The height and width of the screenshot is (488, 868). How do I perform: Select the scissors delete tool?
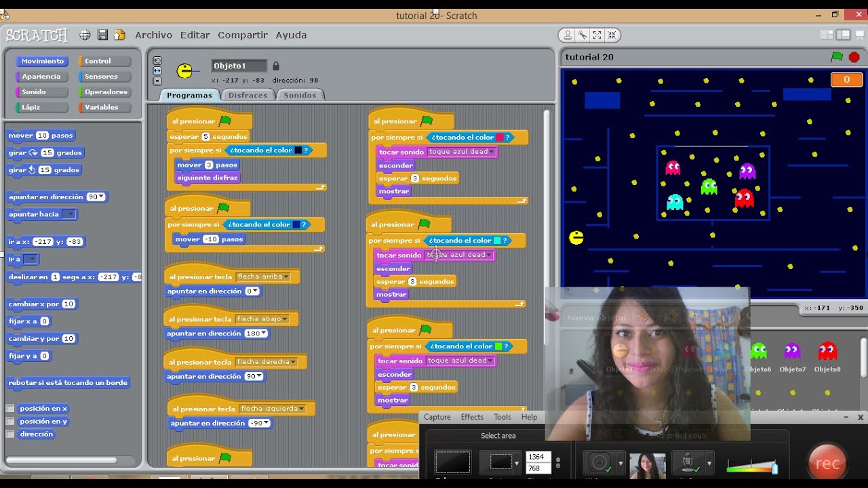point(582,35)
